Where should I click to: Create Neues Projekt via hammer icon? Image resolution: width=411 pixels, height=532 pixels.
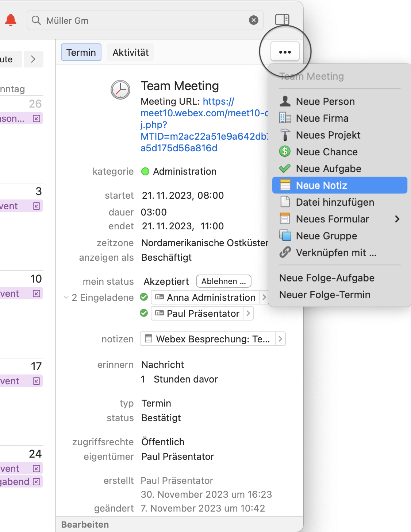pos(328,135)
